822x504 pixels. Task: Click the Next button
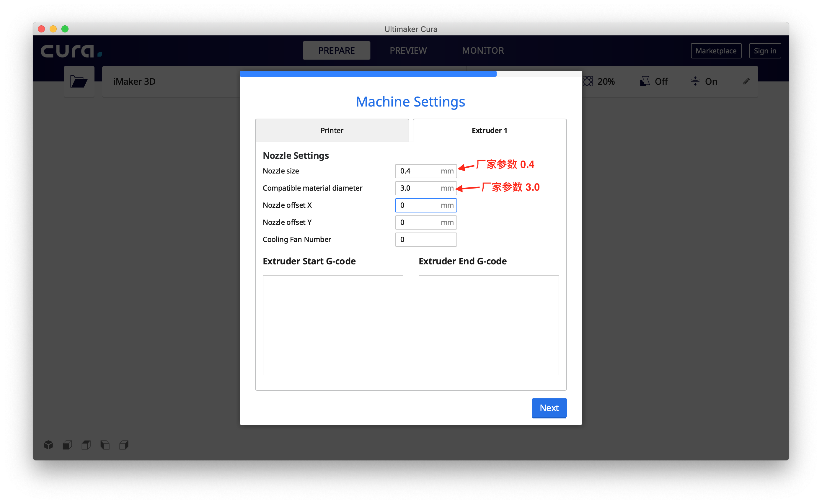coord(549,408)
